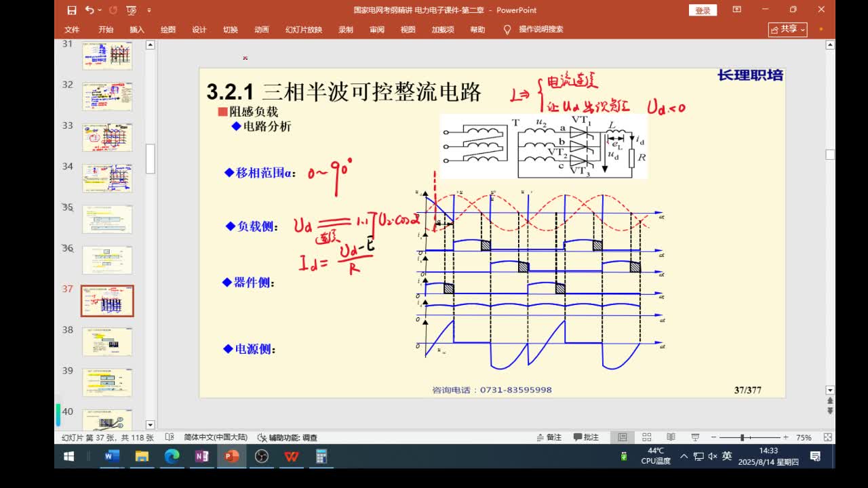The image size is (868, 488).
Task: Click the spell check status icon
Action: point(170,438)
